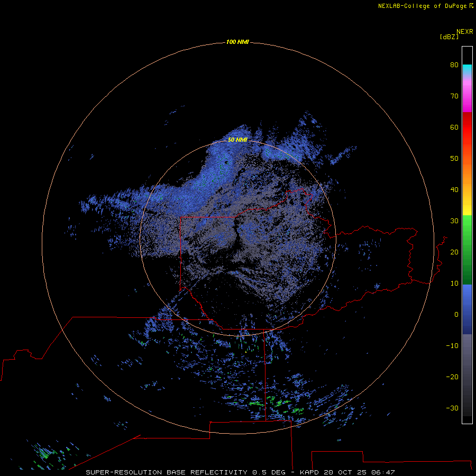The image size is (476, 476).
Task: Click the 70 dBZ scale value
Action: click(454, 96)
